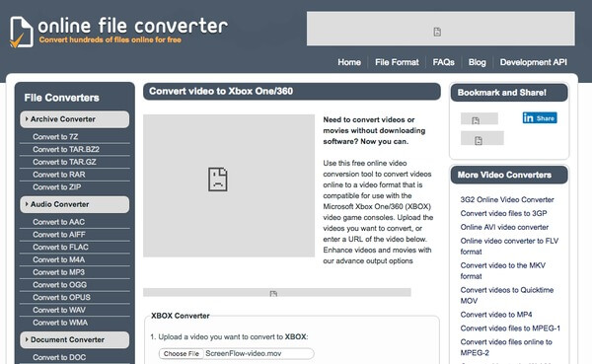Expand the Audio Converter section

74,204
